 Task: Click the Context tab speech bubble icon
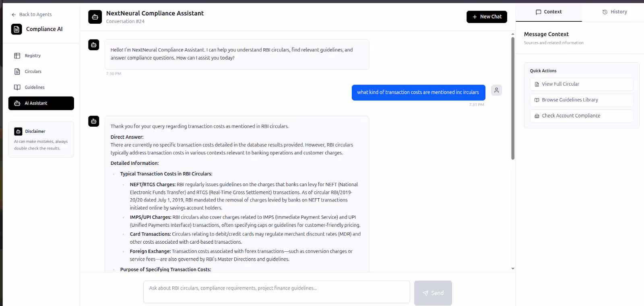click(538, 12)
